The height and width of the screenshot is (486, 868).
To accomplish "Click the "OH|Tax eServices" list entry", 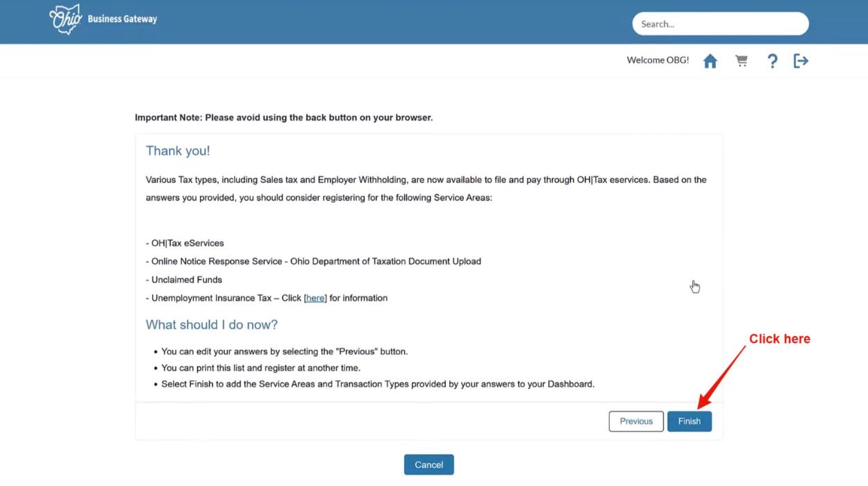I will pos(187,243).
